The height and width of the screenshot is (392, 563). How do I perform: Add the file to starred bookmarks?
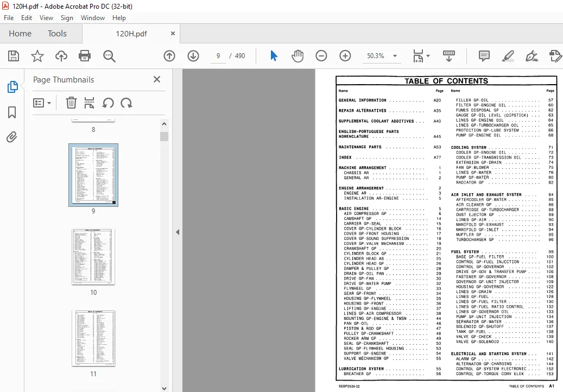pos(37,56)
